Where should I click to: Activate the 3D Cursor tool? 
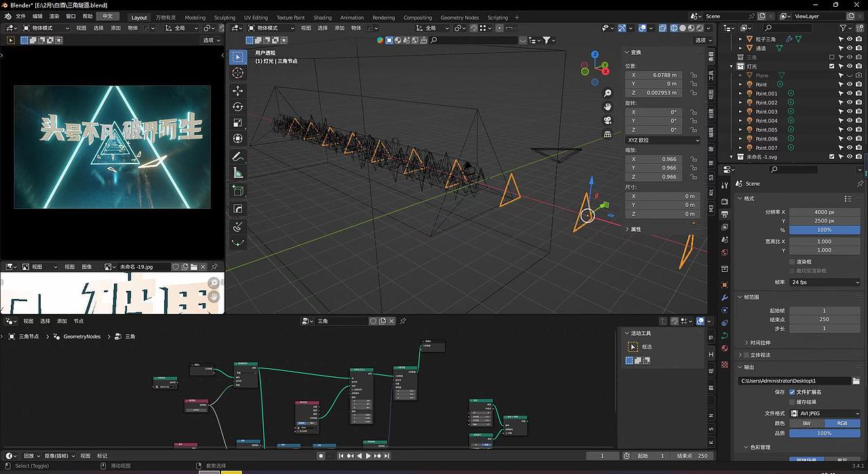point(238,73)
